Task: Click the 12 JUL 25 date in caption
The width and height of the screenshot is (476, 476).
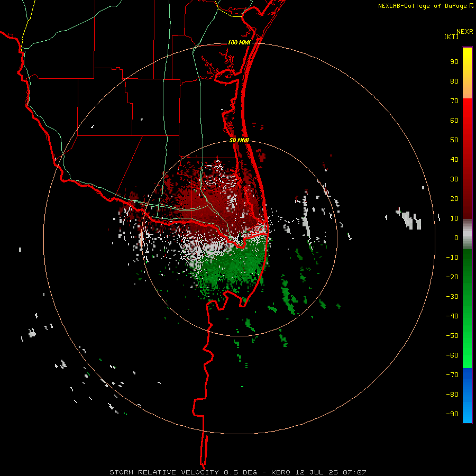Action: tap(317, 472)
